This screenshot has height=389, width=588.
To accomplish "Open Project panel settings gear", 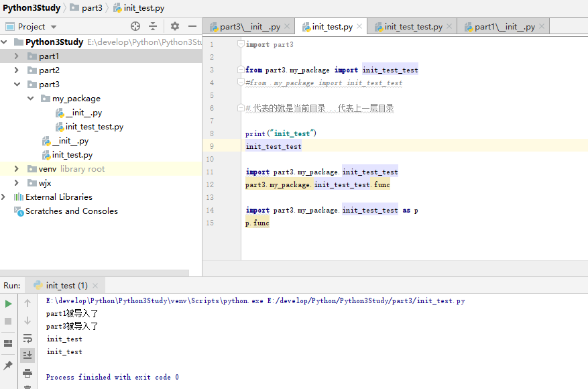I will click(175, 26).
